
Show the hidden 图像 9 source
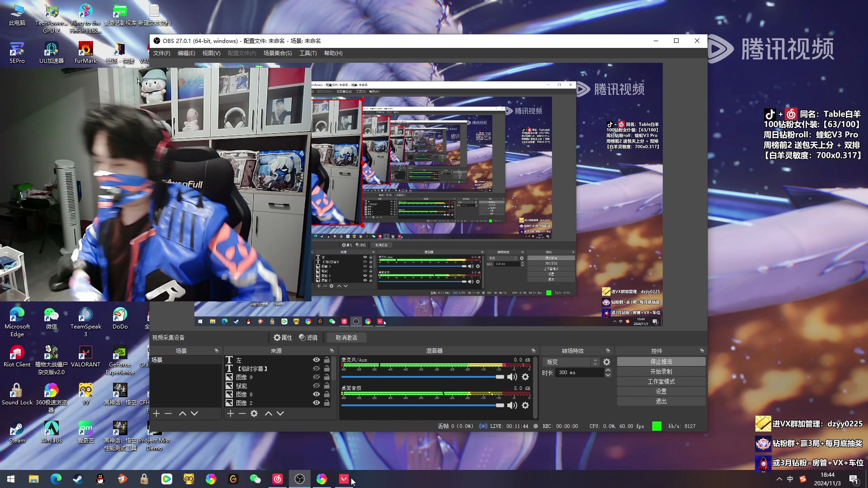point(316,377)
